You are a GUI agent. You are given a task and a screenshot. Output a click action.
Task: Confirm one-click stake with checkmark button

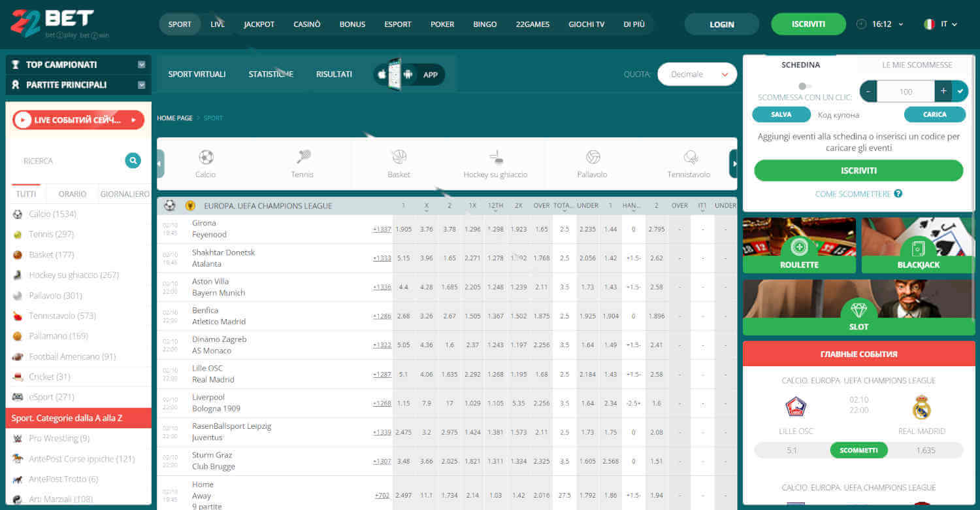click(960, 92)
